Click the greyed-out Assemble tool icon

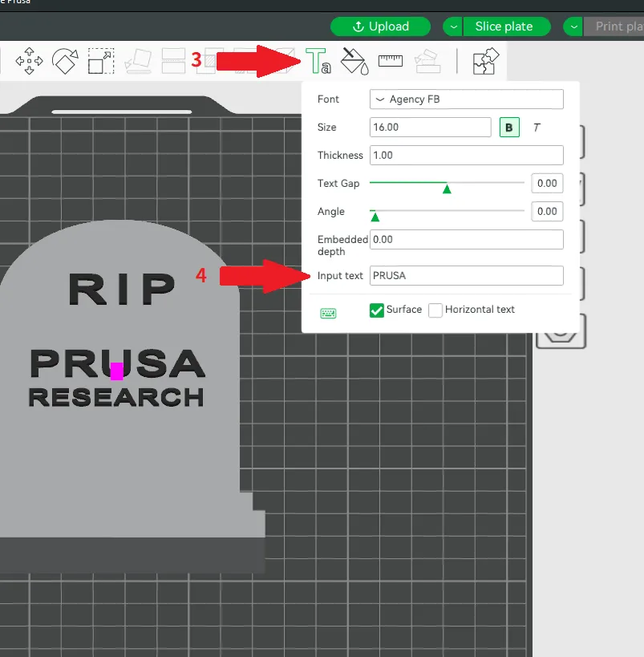427,61
